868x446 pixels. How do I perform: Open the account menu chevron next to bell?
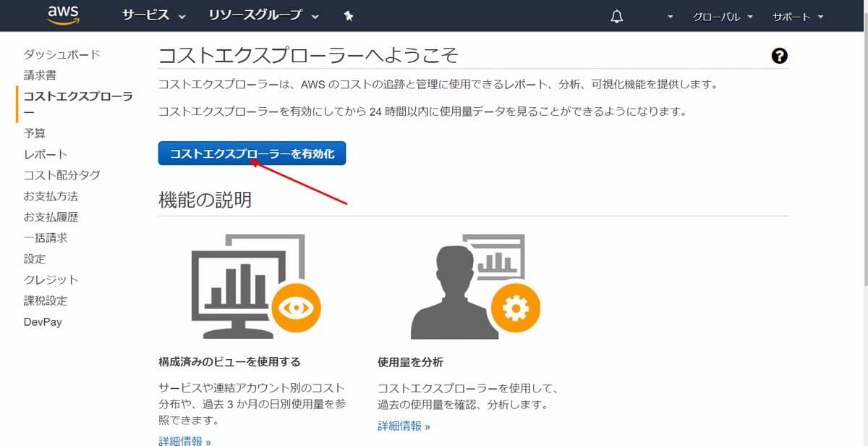669,16
